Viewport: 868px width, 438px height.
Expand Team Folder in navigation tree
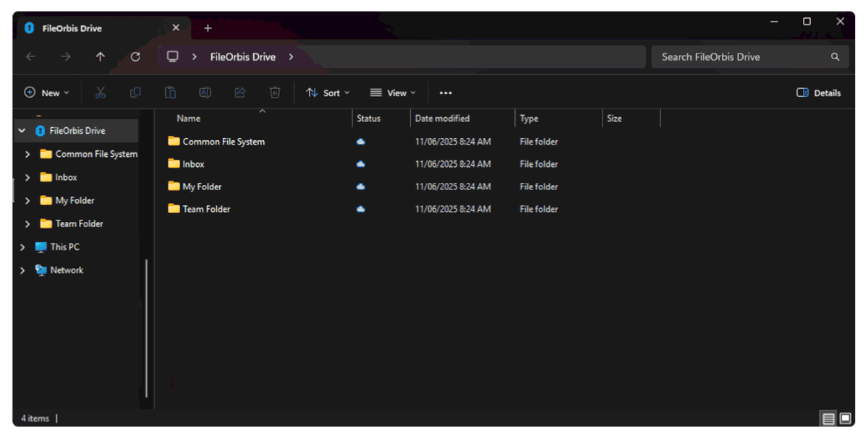(27, 223)
